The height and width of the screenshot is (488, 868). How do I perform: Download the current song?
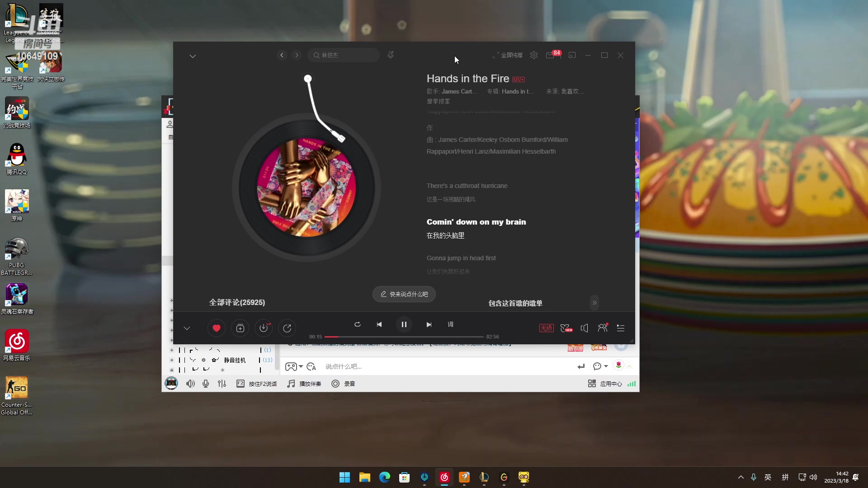(x=264, y=328)
